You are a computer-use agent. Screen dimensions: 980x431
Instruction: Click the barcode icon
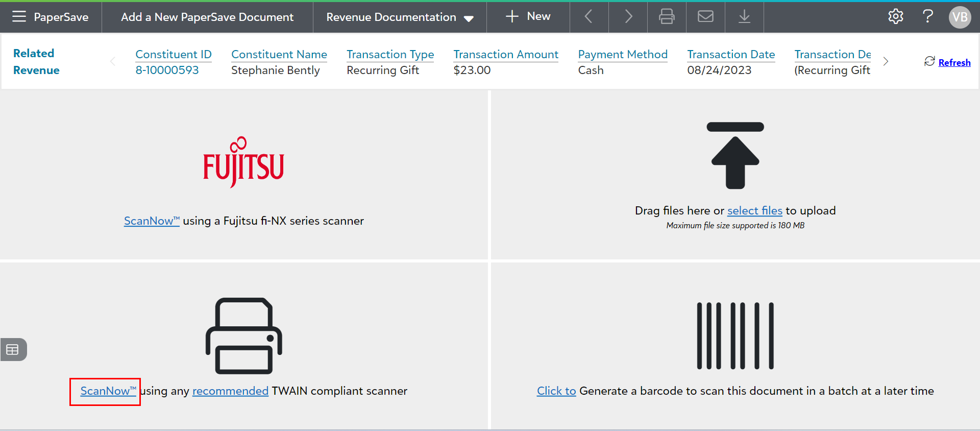[x=735, y=336]
